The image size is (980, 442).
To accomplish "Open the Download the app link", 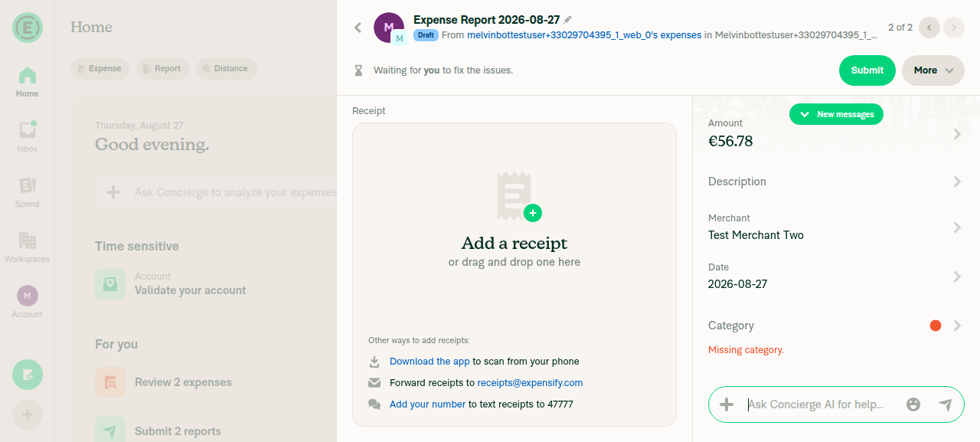I will click(430, 362).
